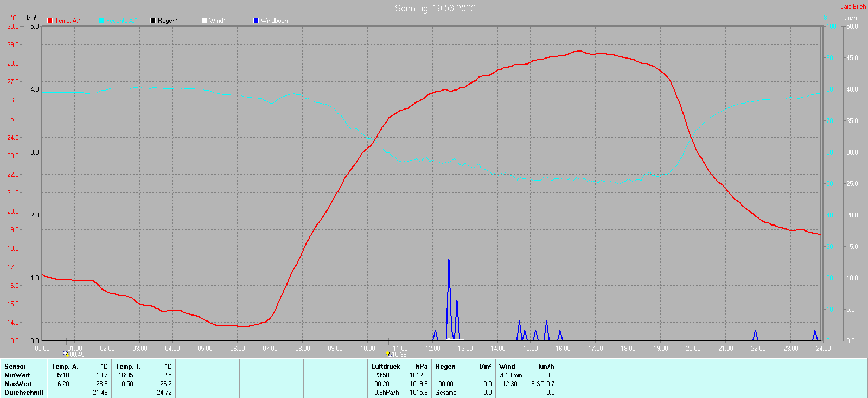Screen dimensions: 868x398
Task: Click the Durchschnitt row label
Action: tap(24, 393)
